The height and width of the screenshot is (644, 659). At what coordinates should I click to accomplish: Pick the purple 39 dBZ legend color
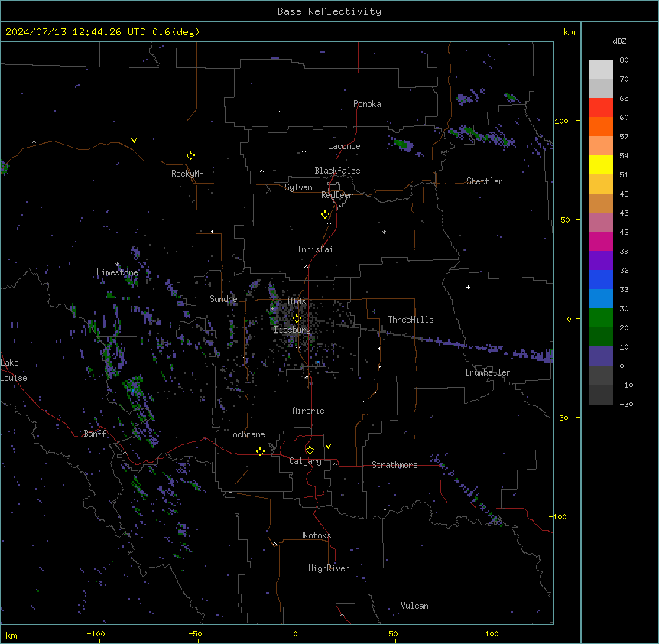[x=601, y=261]
